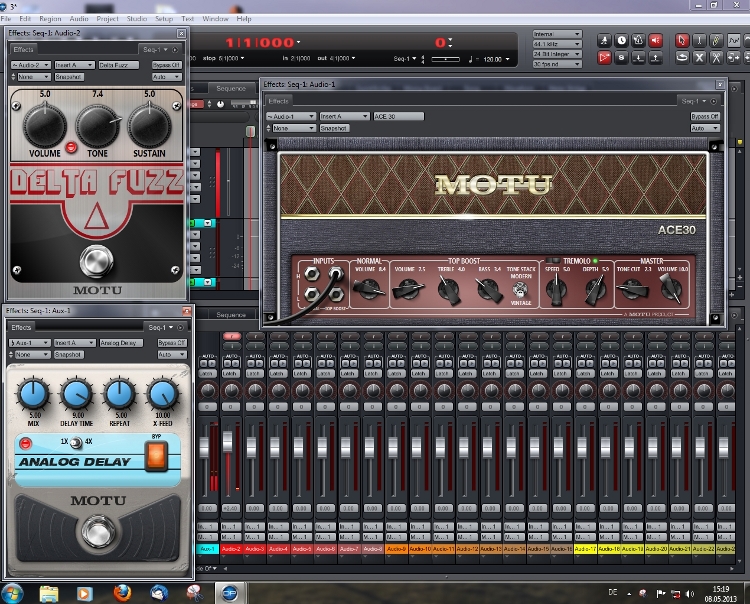Click Snapshot button in Audio-2 effects
The image size is (750, 604).
point(69,77)
